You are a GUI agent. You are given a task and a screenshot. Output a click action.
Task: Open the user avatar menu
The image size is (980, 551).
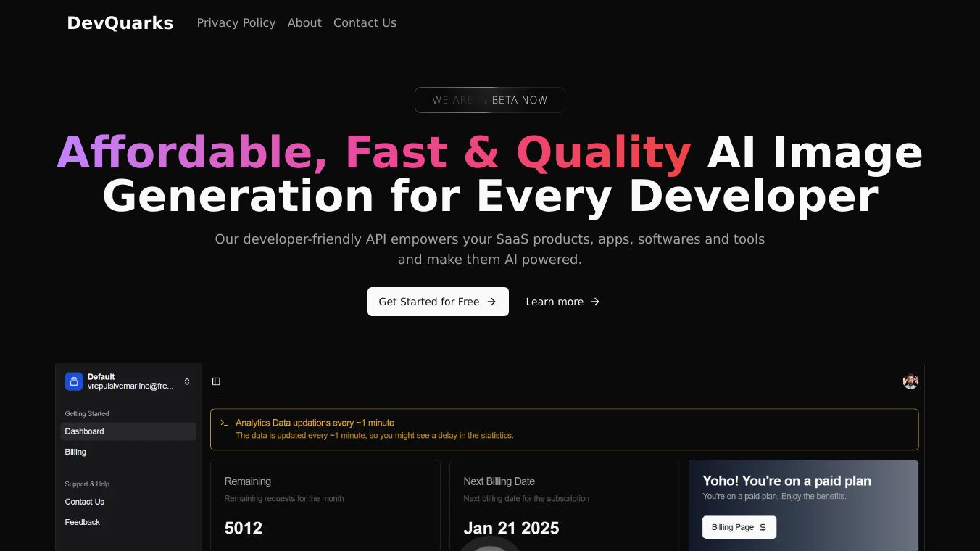click(x=910, y=381)
